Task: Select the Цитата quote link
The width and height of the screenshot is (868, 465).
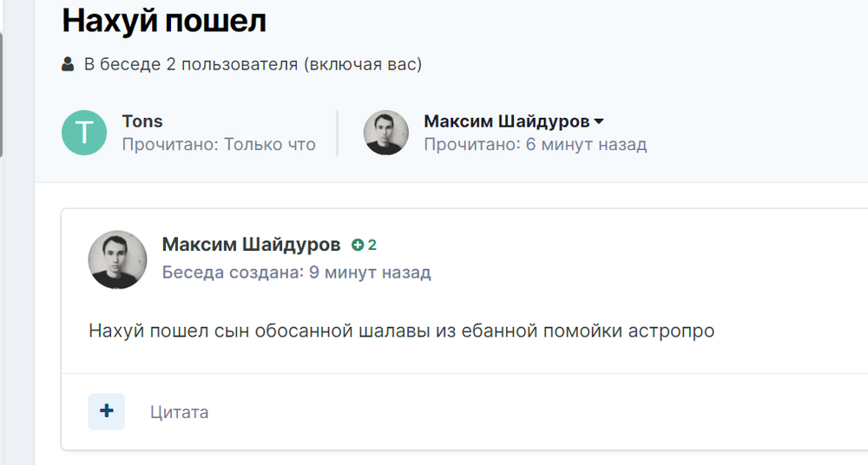Action: 180,412
